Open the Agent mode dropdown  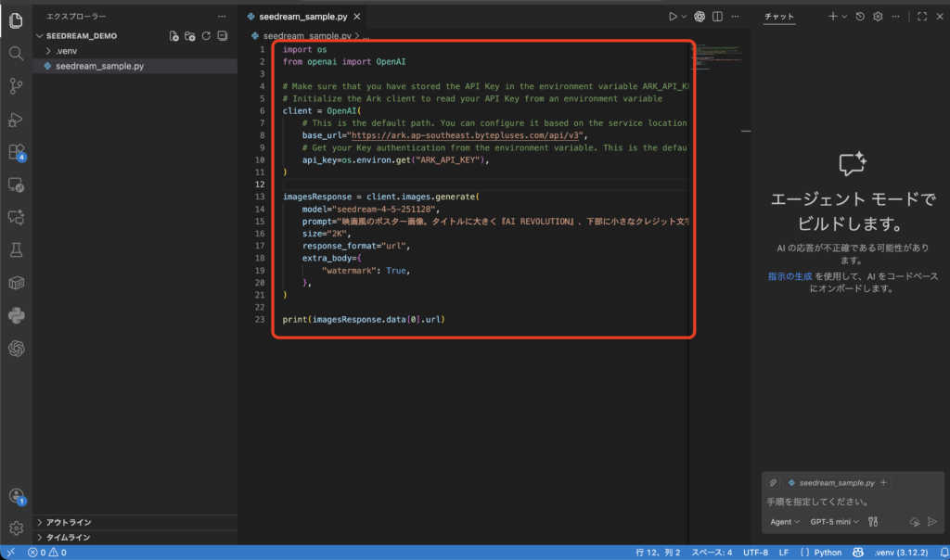(785, 522)
